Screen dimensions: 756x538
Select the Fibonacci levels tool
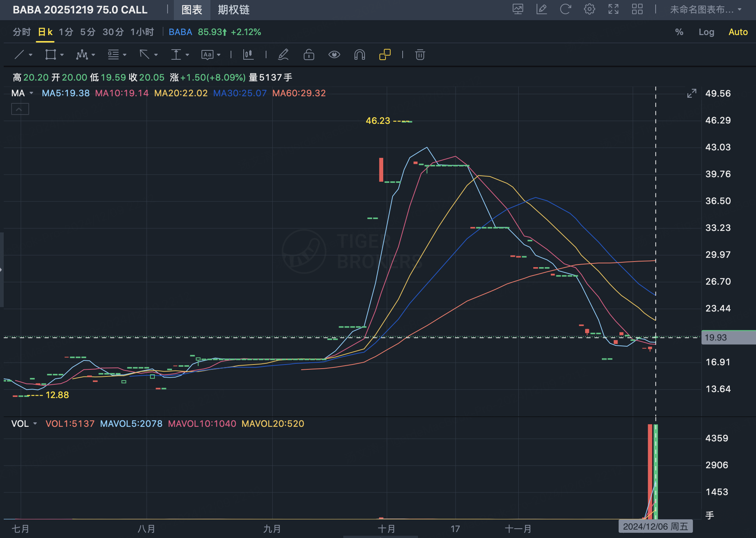113,55
